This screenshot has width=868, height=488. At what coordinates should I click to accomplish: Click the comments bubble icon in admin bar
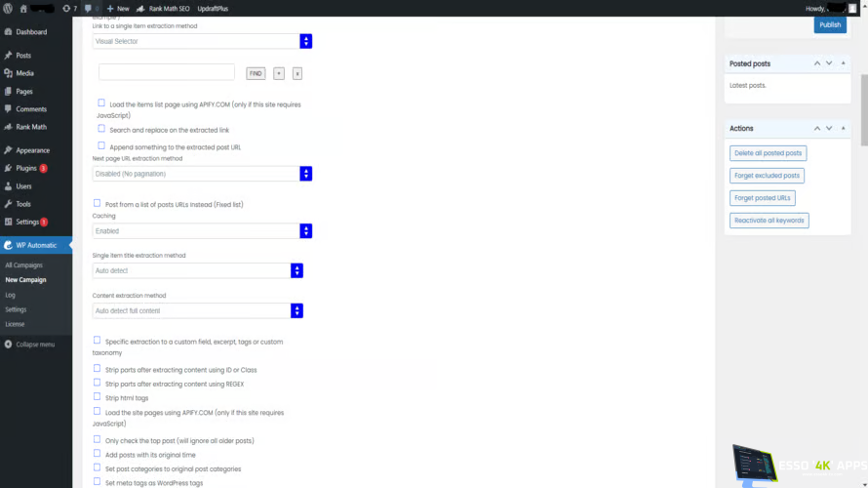tap(90, 8)
